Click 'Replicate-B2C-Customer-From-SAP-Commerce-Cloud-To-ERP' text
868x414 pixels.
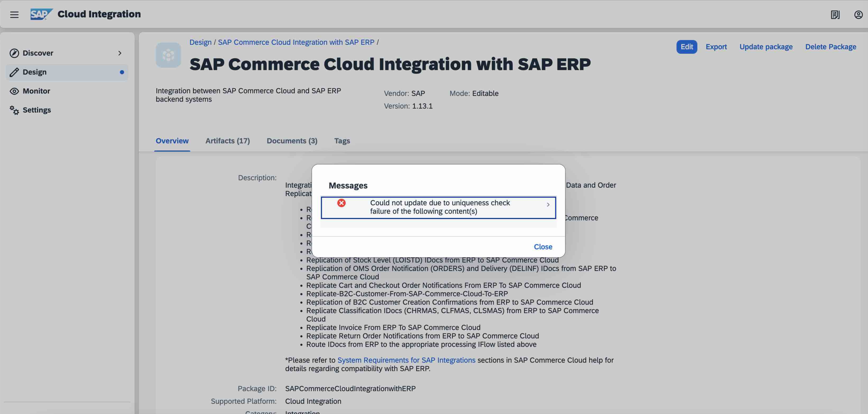(x=407, y=294)
